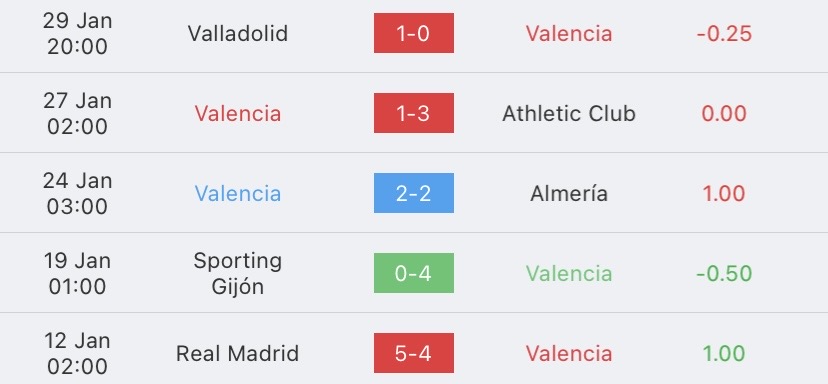The width and height of the screenshot is (828, 384).
Task: Click the red 5-4 score badge
Action: (x=413, y=353)
